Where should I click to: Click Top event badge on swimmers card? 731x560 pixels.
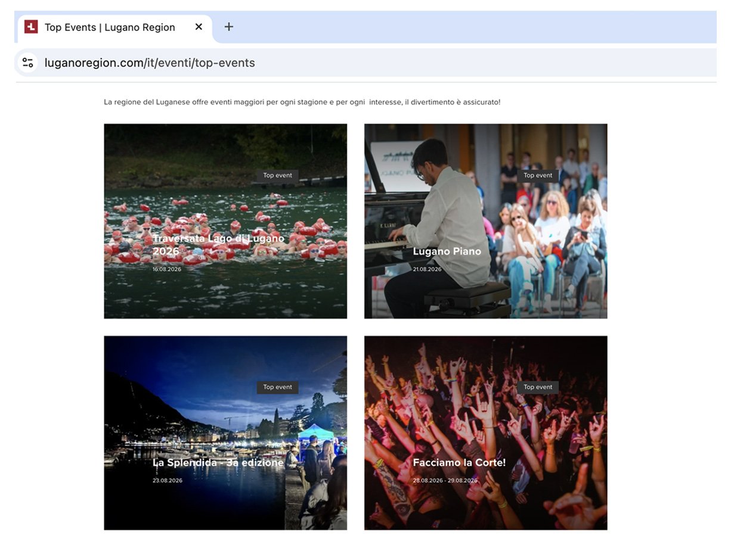point(278,176)
